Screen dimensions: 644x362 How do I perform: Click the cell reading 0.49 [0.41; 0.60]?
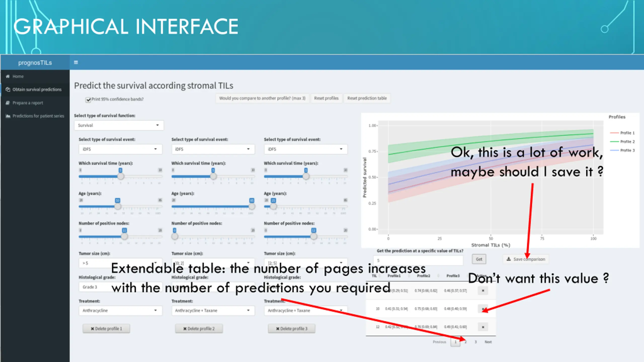tap(455, 327)
